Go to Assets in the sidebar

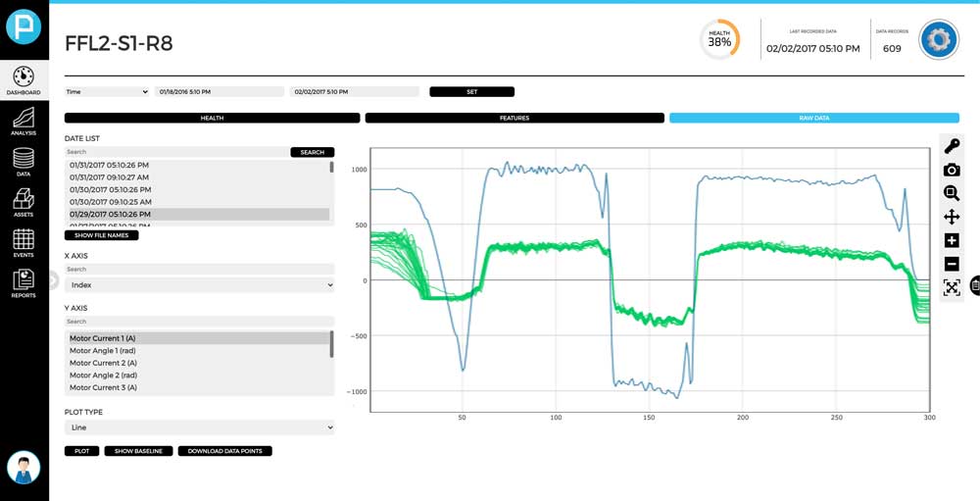pos(24,202)
